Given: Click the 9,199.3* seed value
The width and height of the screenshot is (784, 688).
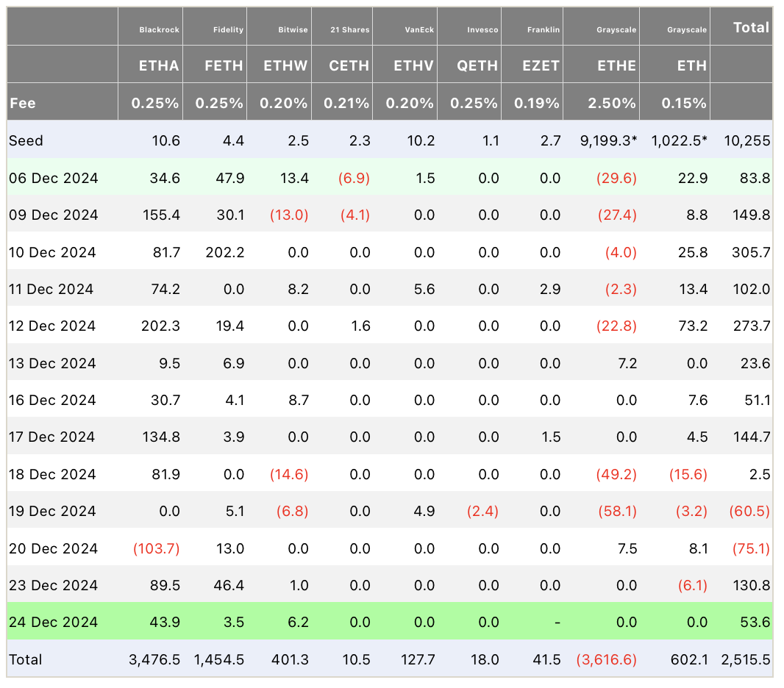Looking at the screenshot, I should tap(608, 141).
